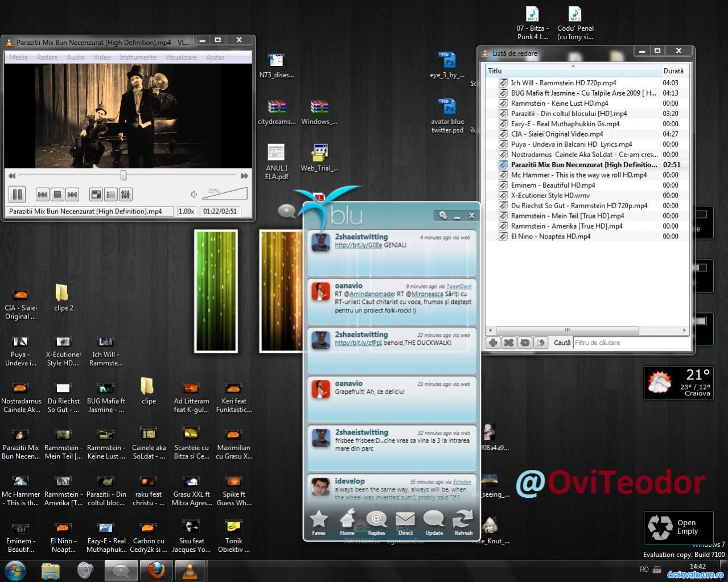
Task: Open Firefox from the taskbar
Action: click(156, 570)
